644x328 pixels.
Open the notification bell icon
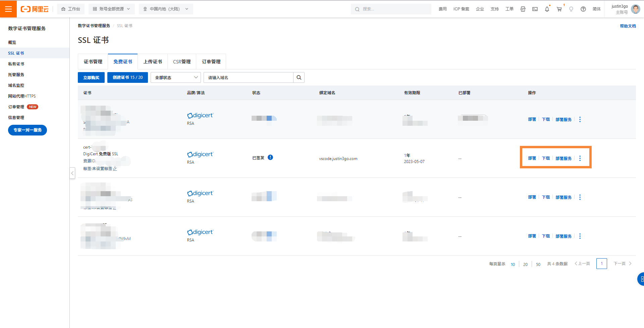pos(547,9)
